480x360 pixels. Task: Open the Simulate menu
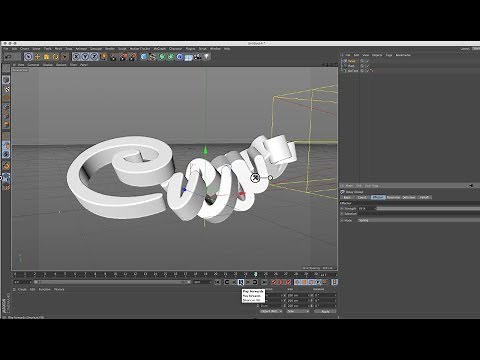96,49
